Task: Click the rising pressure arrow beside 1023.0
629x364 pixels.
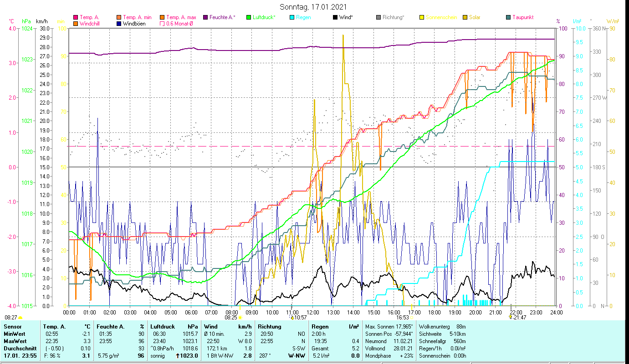Action: [179, 356]
